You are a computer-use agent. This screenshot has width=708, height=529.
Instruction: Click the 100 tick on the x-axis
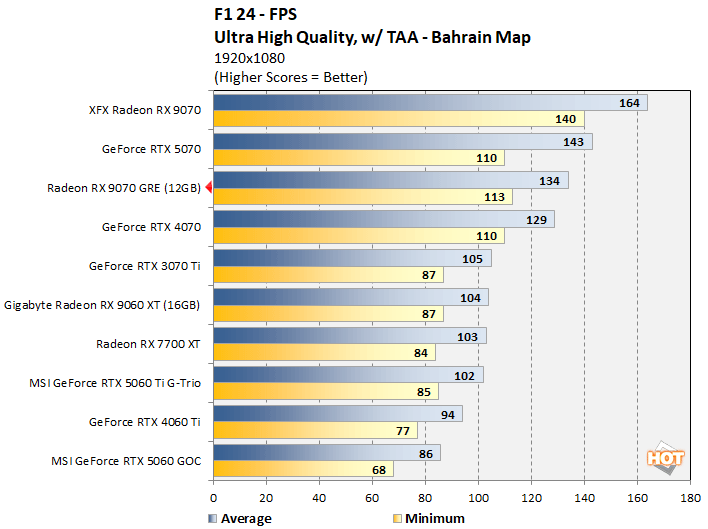point(478,498)
